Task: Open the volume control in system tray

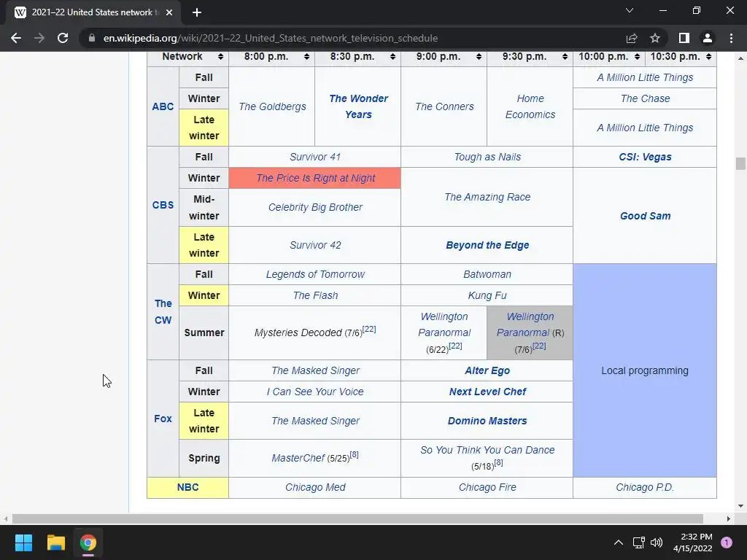Action: click(657, 542)
